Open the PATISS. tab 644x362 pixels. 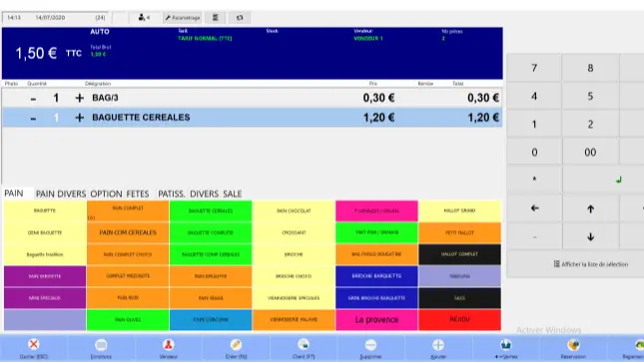tap(172, 193)
